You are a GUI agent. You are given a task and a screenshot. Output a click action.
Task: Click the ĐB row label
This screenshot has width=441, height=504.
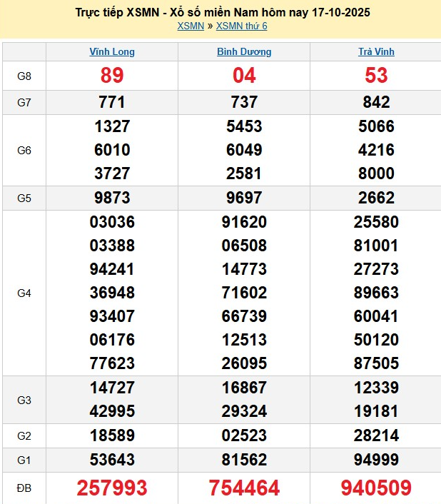(24, 488)
